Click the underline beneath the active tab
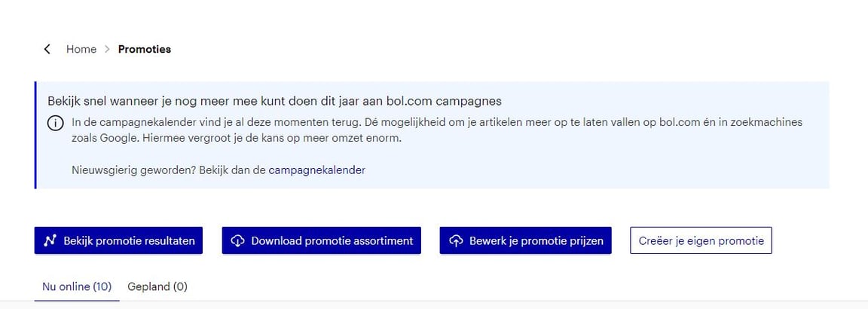 [x=77, y=300]
